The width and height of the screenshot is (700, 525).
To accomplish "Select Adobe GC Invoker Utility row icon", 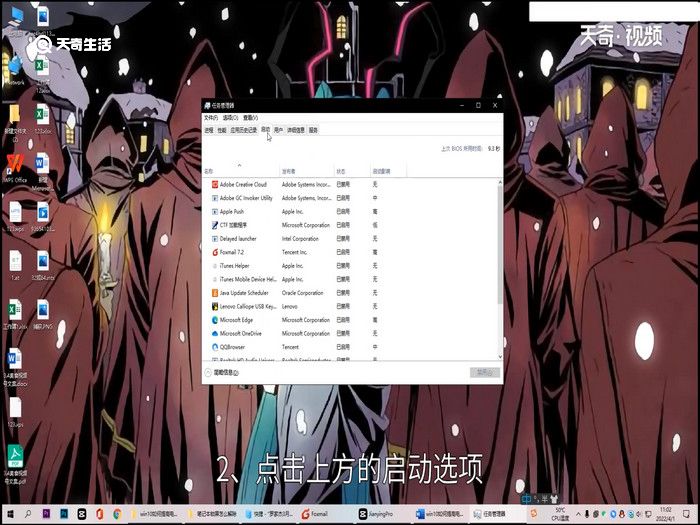I will pos(215,198).
